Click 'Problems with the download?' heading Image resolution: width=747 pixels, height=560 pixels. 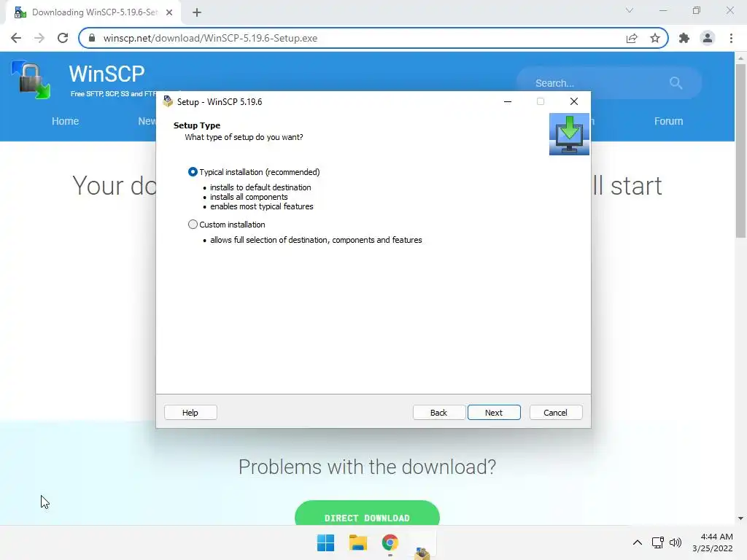pyautogui.click(x=367, y=467)
